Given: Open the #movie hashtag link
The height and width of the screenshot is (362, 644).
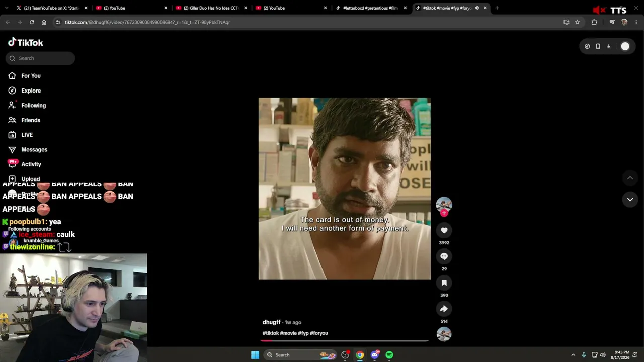Looking at the screenshot, I should tap(288, 333).
